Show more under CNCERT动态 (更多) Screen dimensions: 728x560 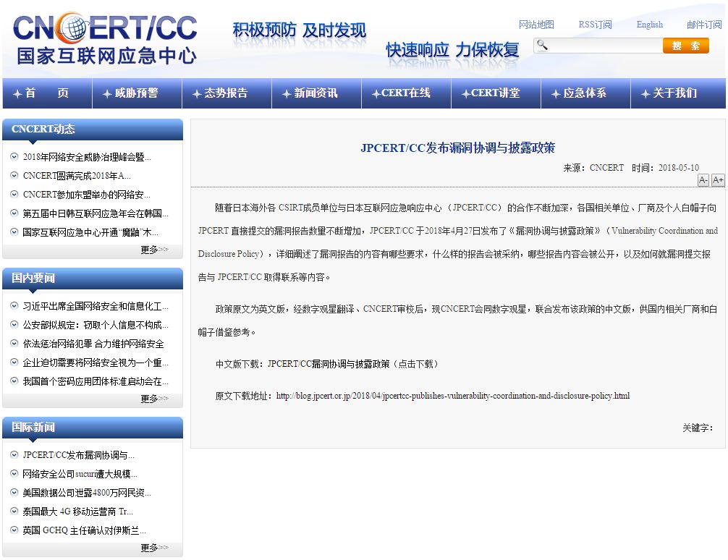coord(154,250)
